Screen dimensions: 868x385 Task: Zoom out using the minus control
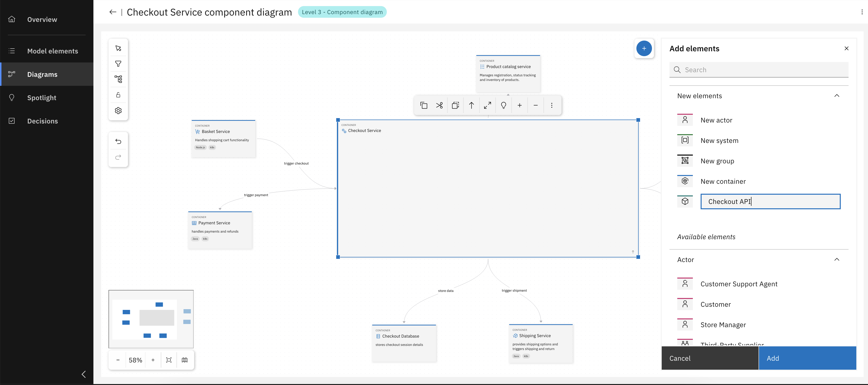(118, 360)
